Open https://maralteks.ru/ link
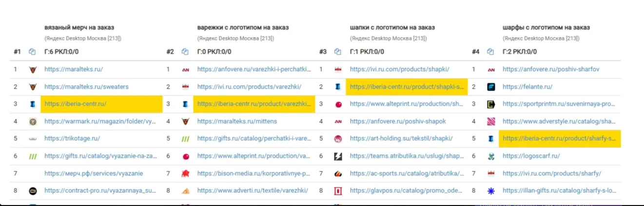This screenshot has height=206, width=644. [x=74, y=70]
